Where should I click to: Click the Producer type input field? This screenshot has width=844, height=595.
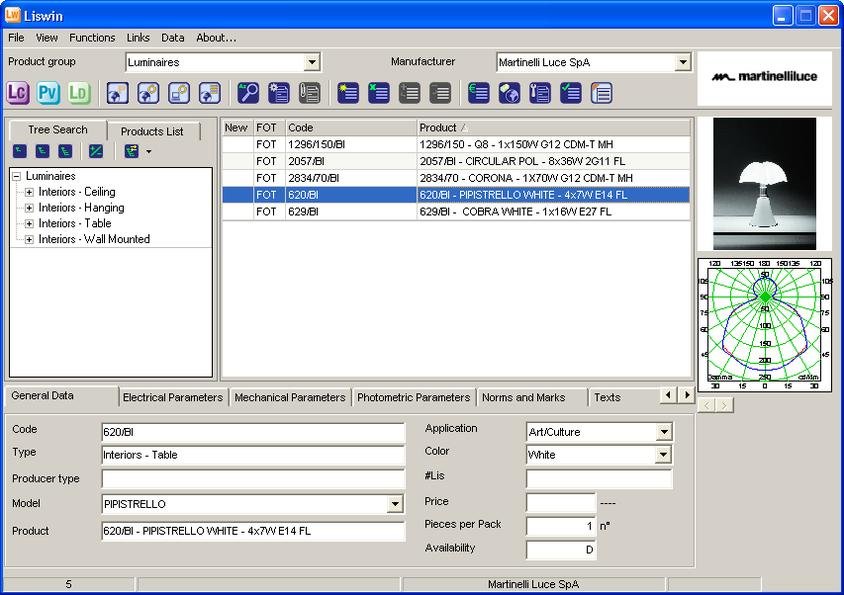(x=253, y=479)
